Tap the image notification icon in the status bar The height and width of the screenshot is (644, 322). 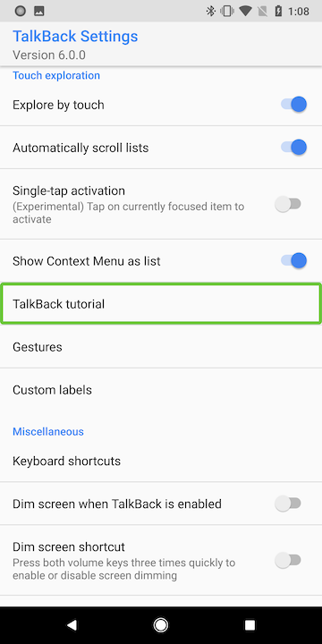(39, 11)
